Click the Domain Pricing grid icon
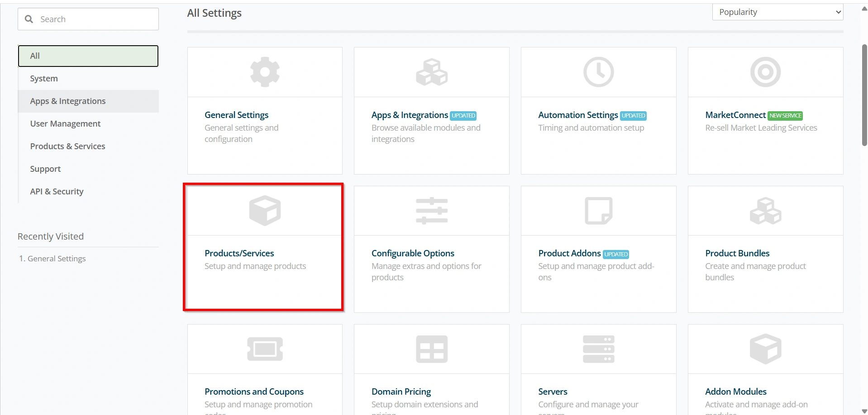This screenshot has height=415, width=868. [432, 349]
